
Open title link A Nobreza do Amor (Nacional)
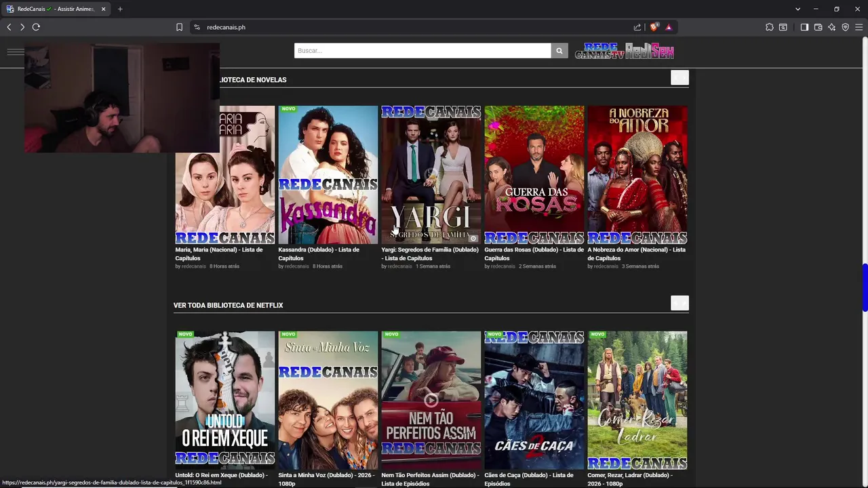[x=636, y=253]
